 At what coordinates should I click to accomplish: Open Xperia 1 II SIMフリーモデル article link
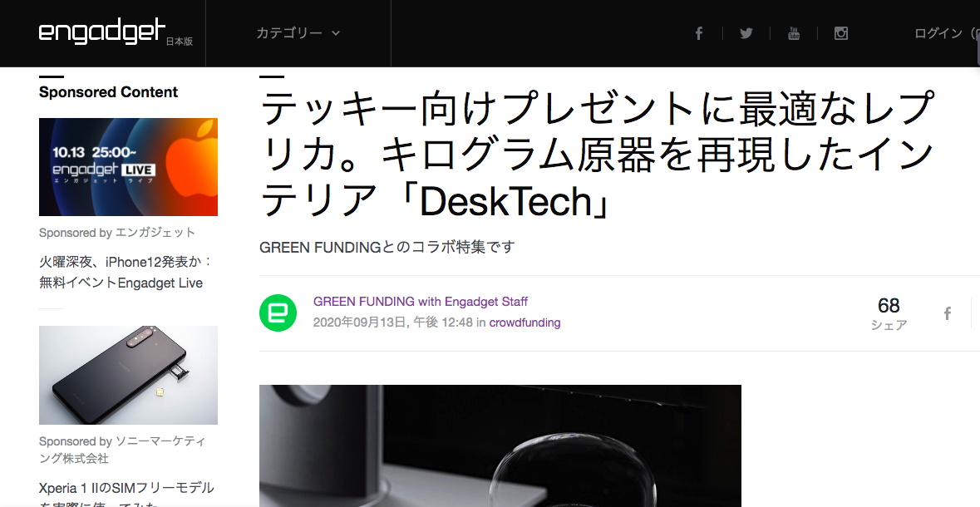126,494
